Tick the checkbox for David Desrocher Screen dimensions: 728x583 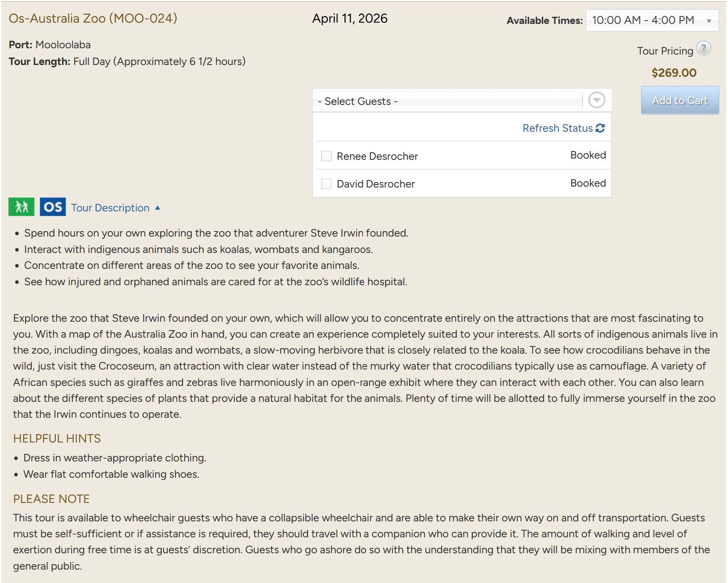point(326,184)
